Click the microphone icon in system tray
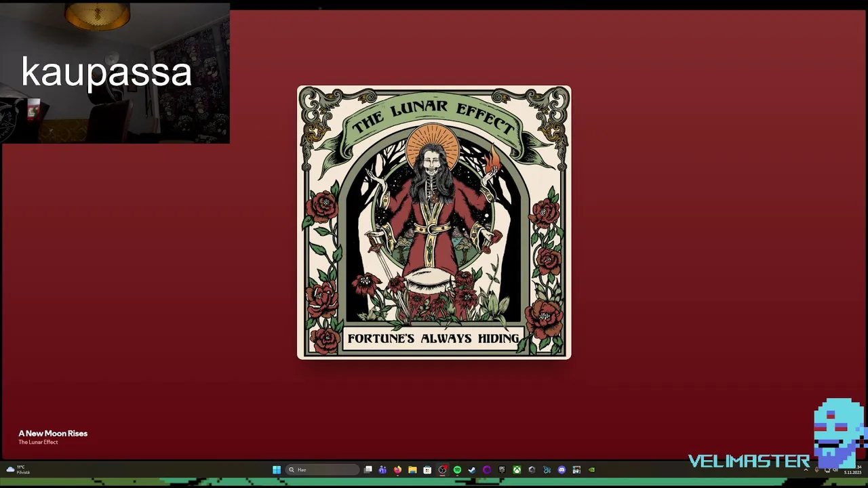The width and height of the screenshot is (868, 488). (816, 470)
